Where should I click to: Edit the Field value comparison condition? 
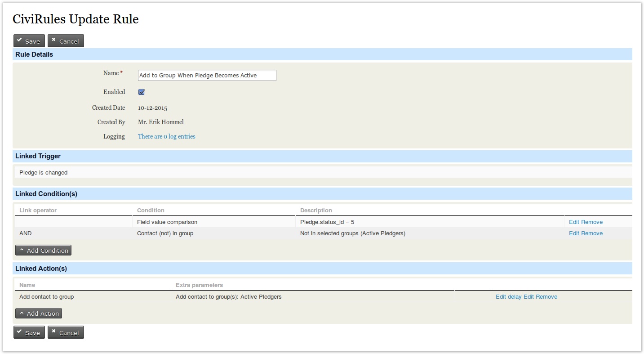pos(574,222)
